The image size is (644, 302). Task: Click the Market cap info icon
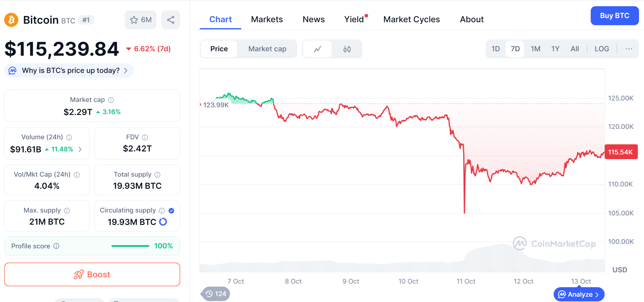tap(111, 100)
